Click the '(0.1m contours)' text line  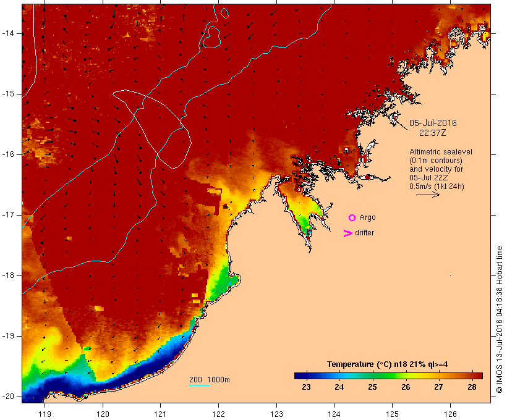click(436, 161)
